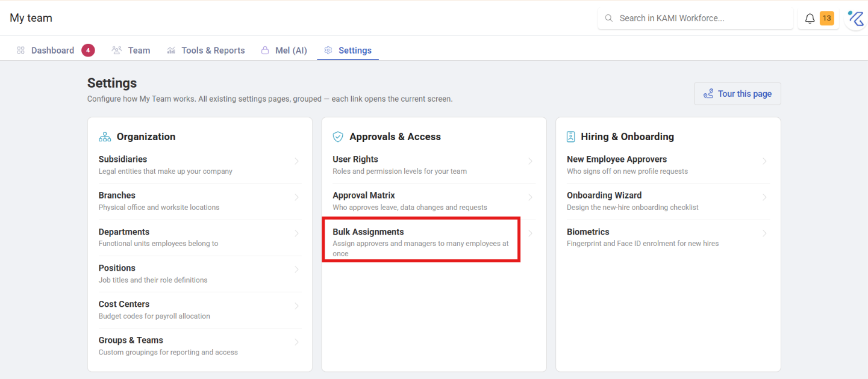The image size is (868, 379).
Task: Click the red 4 badge on Dashboard
Action: click(88, 51)
